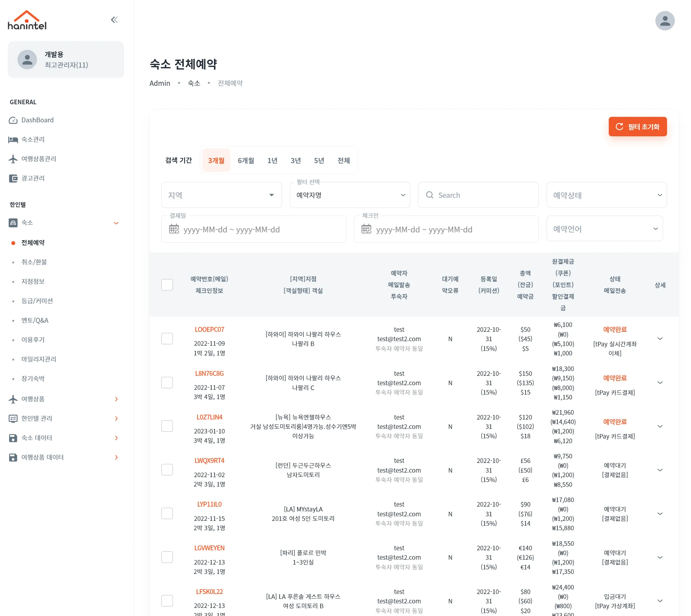This screenshot has width=691, height=616.
Task: Open the 예약언어 dropdown
Action: [x=604, y=229]
